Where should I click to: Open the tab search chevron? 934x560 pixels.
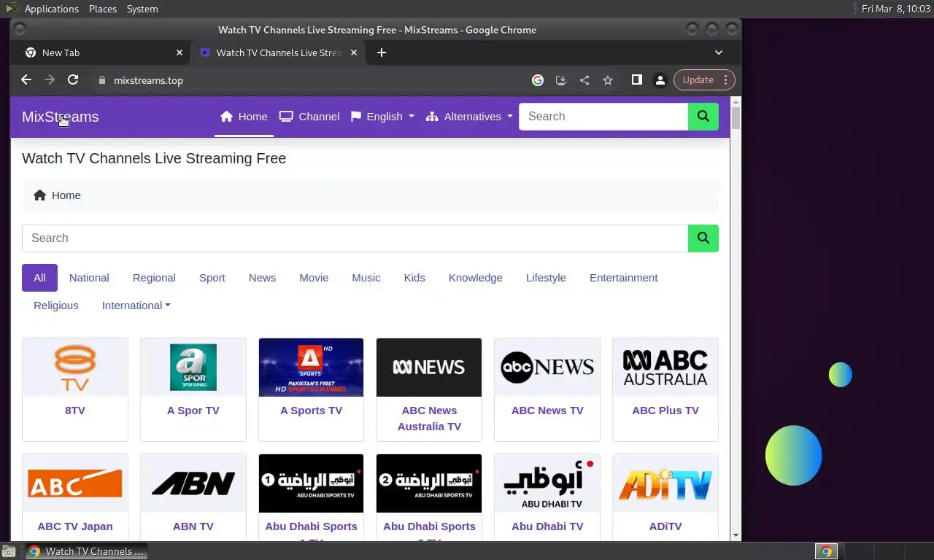[x=719, y=52]
